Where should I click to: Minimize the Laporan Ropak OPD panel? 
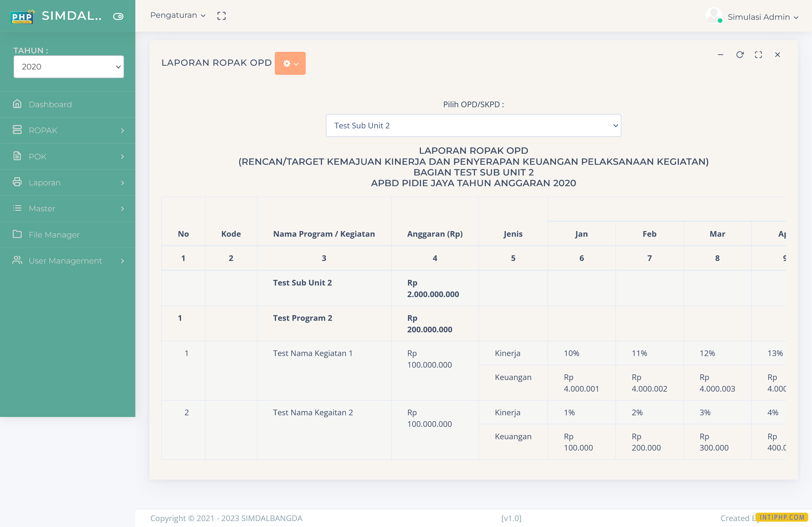point(721,55)
